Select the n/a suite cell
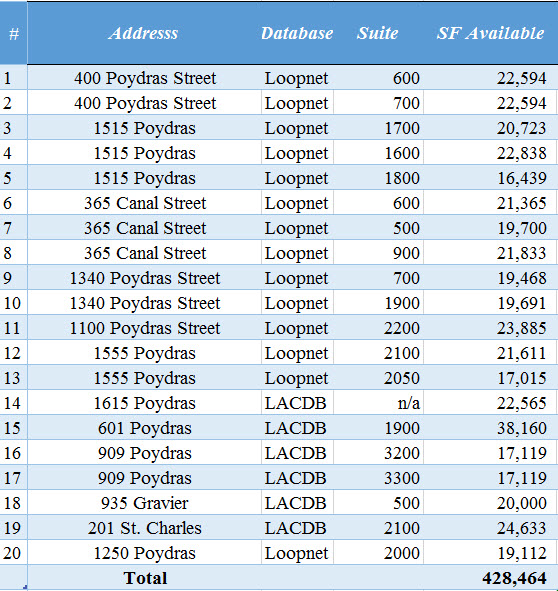 point(378,403)
